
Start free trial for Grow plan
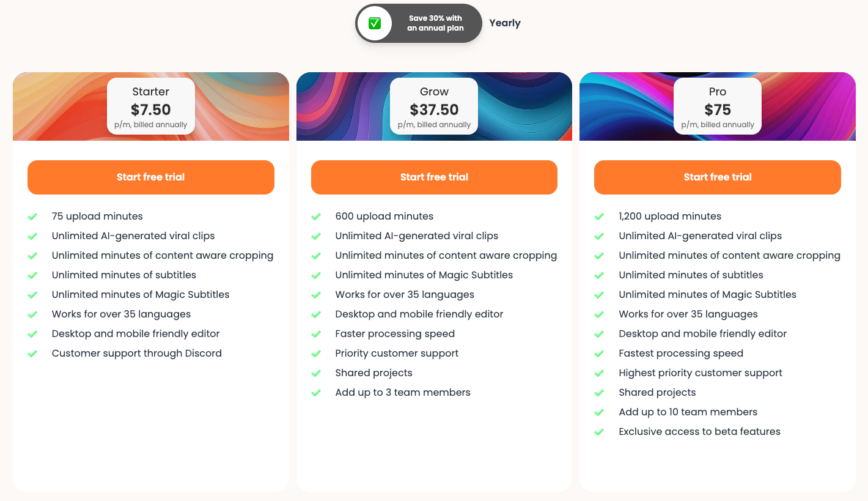(x=434, y=177)
